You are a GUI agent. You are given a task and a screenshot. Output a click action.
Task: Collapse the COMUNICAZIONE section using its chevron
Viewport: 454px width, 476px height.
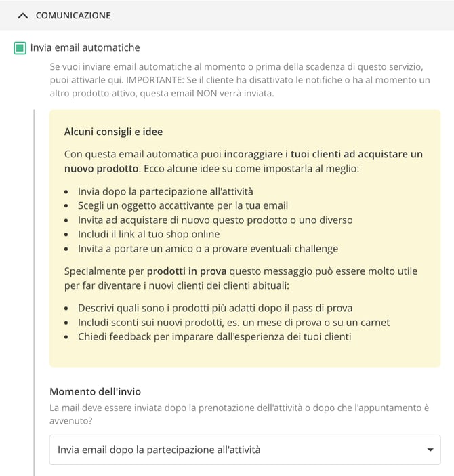[23, 16]
